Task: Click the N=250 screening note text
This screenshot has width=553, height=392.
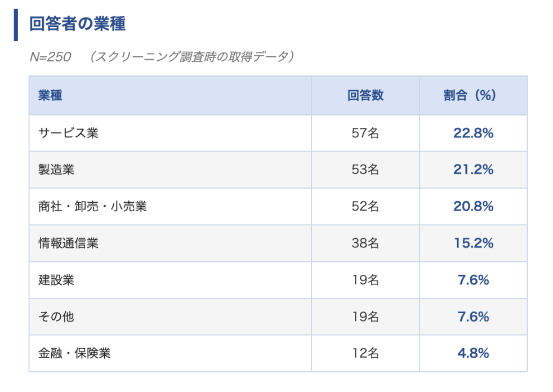Action: (x=162, y=57)
